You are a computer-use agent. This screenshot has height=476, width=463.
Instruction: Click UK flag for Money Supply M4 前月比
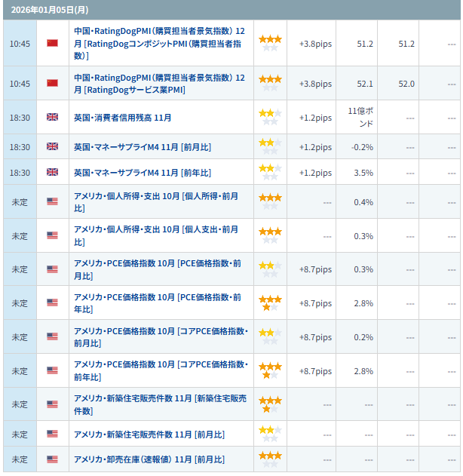[x=52, y=146]
